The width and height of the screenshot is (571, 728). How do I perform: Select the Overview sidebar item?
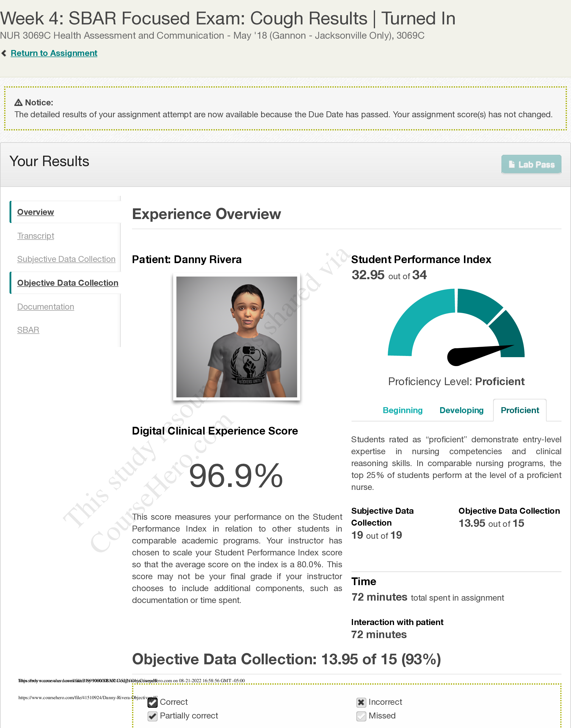coord(35,212)
